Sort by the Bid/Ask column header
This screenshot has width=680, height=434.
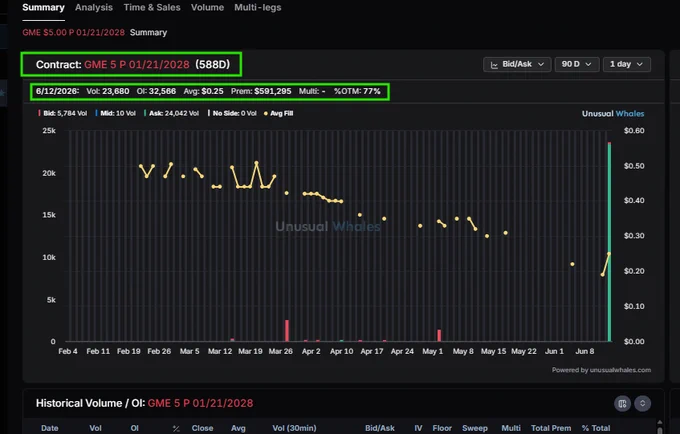pyautogui.click(x=379, y=428)
